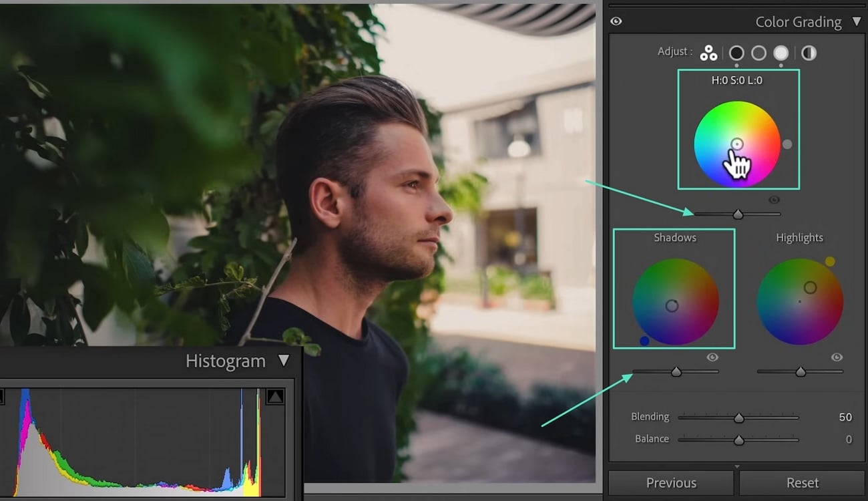Collapse the Color Grading panel triangle
This screenshot has width=868, height=501.
857,21
